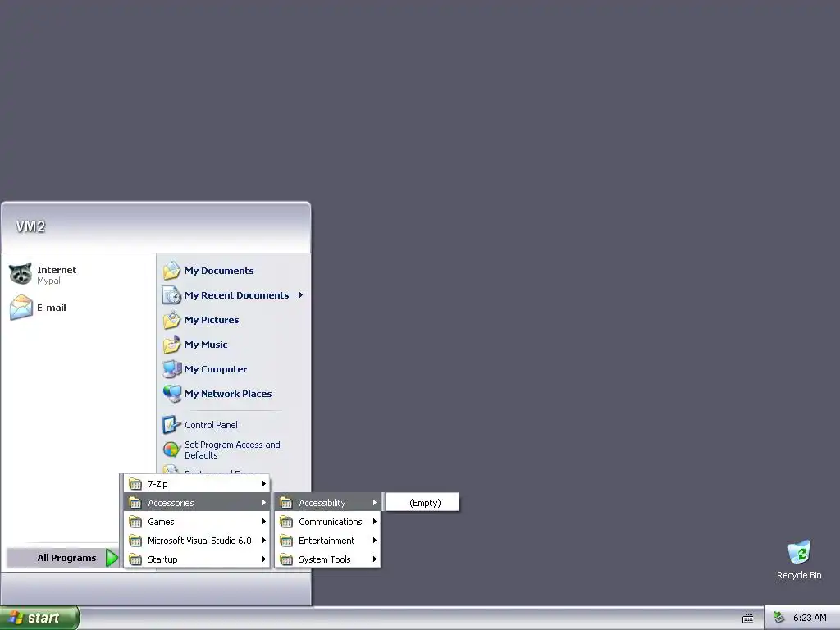
Task: Click My Network Places globe icon
Action: [x=171, y=394]
